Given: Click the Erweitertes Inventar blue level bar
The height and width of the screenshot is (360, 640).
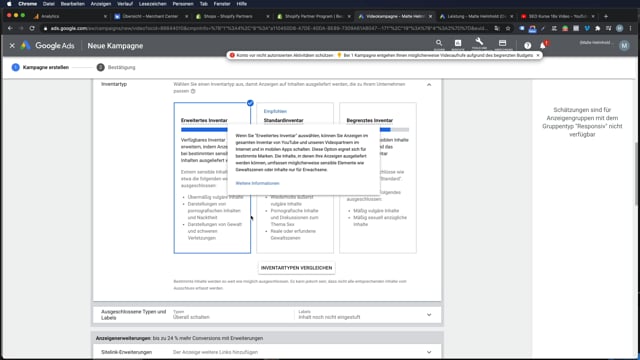Looking at the screenshot, I should coord(204,129).
